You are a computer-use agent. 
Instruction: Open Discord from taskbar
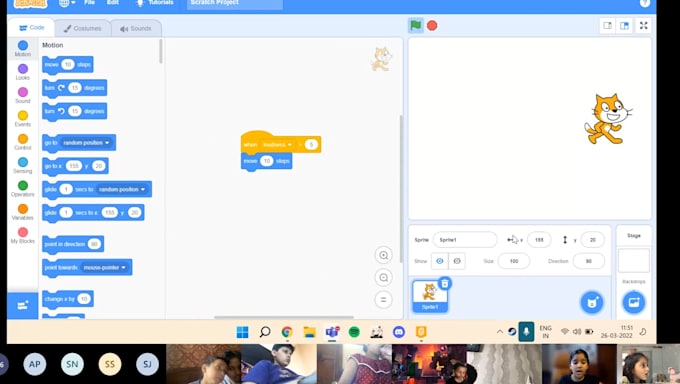tap(399, 332)
